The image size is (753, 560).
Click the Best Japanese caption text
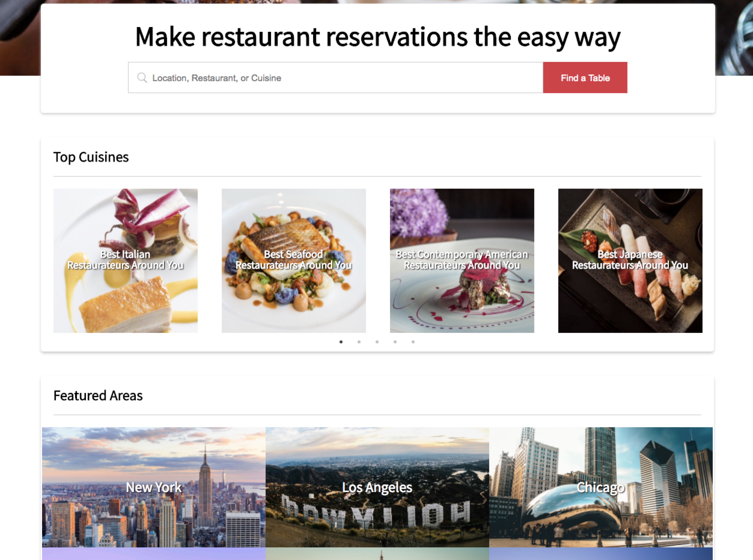(630, 260)
